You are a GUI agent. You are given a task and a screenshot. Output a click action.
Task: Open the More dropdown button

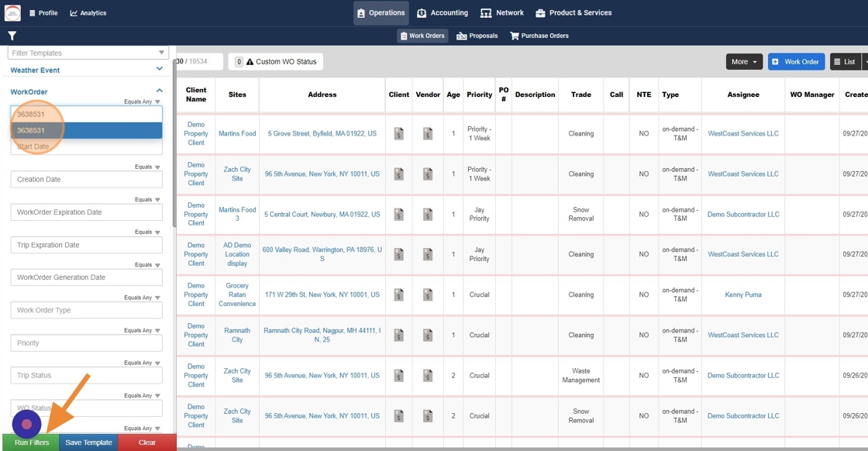[744, 62]
